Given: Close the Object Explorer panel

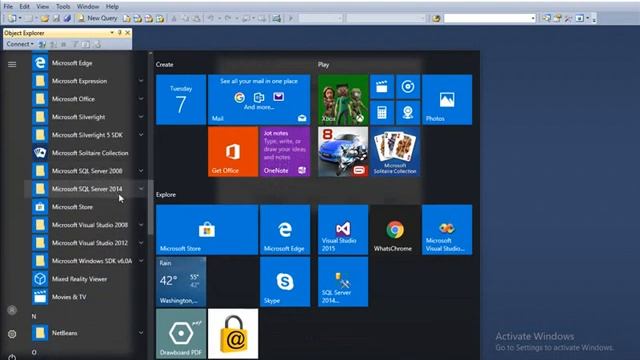Looking at the screenshot, I should [128, 33].
